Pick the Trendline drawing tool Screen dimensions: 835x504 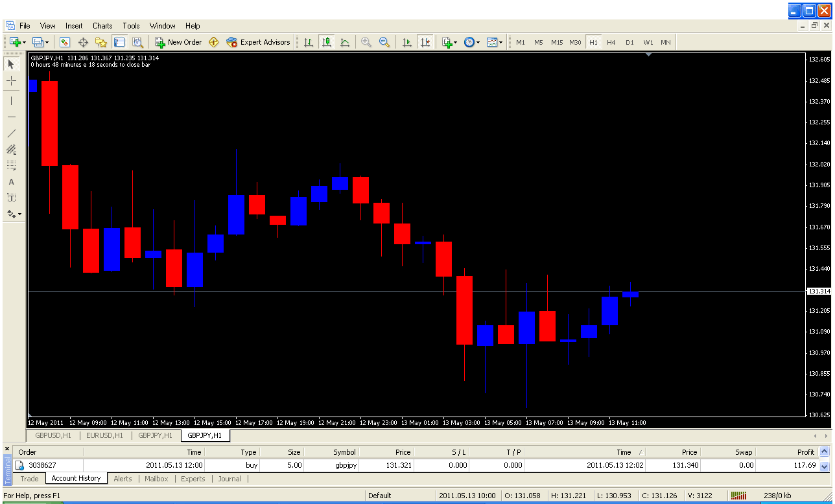click(11, 133)
